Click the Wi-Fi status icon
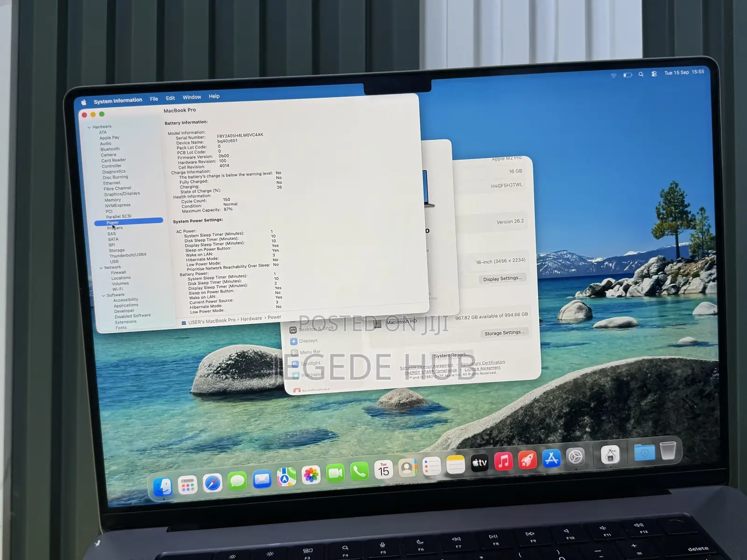The image size is (747, 560). click(613, 75)
